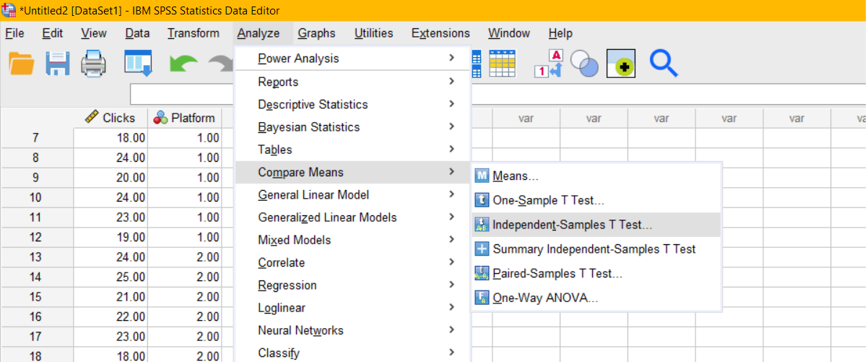
Task: Open the Help menu
Action: point(560,33)
